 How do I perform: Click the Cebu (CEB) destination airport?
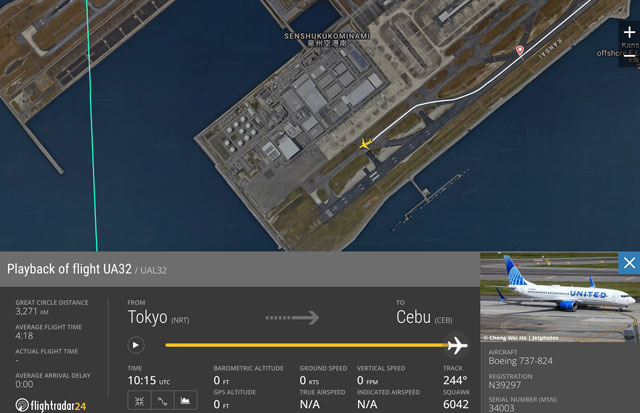(x=424, y=317)
